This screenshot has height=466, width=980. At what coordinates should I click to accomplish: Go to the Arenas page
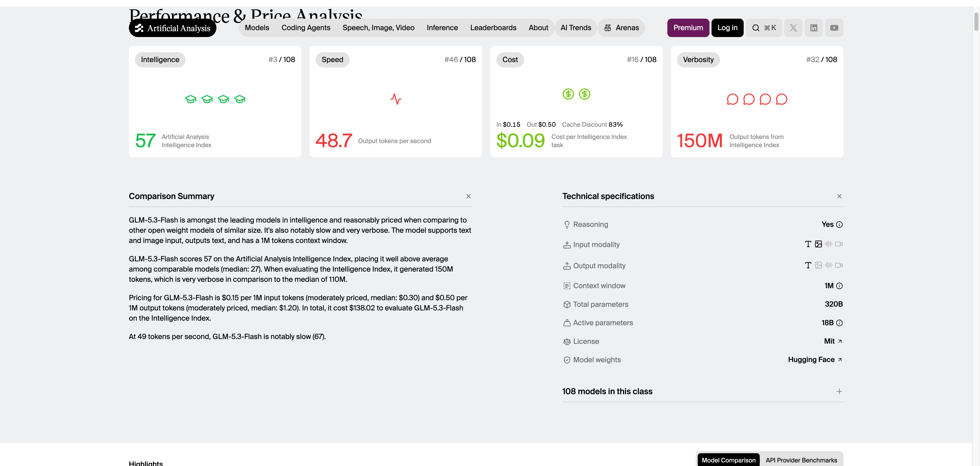[622, 28]
